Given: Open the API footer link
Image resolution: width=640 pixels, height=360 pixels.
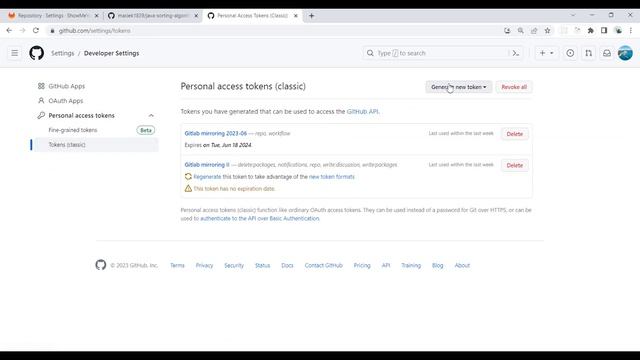Looking at the screenshot, I should click(x=386, y=265).
